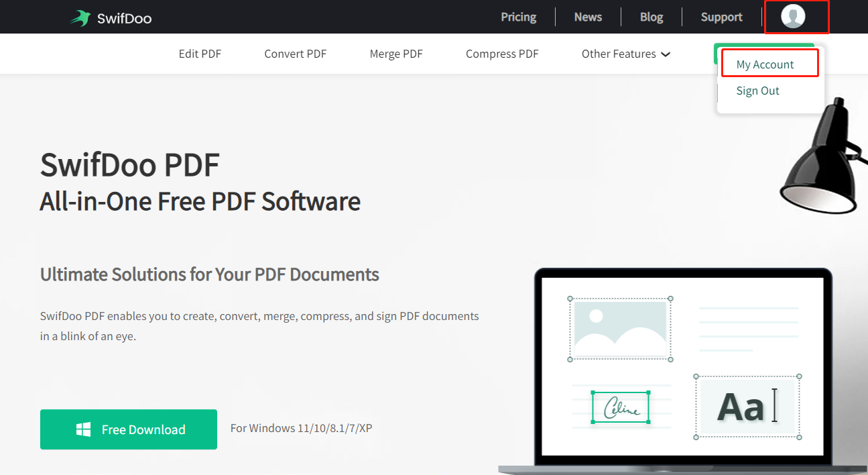Click the SwifDoo PDF headline text

tap(130, 165)
